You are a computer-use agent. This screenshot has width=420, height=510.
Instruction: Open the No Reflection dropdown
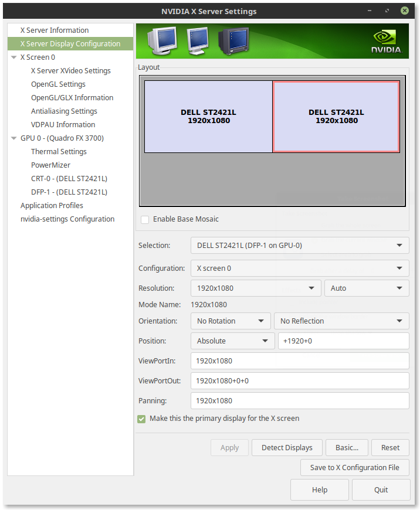pos(341,321)
